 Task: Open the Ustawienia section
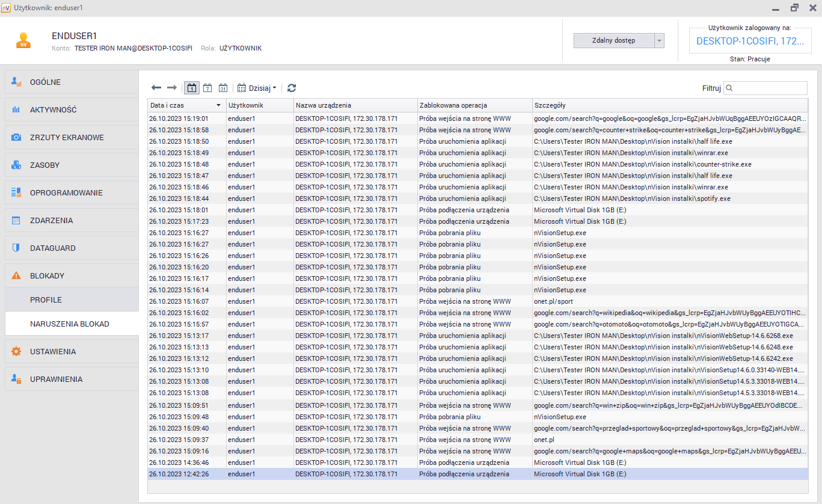click(x=72, y=352)
